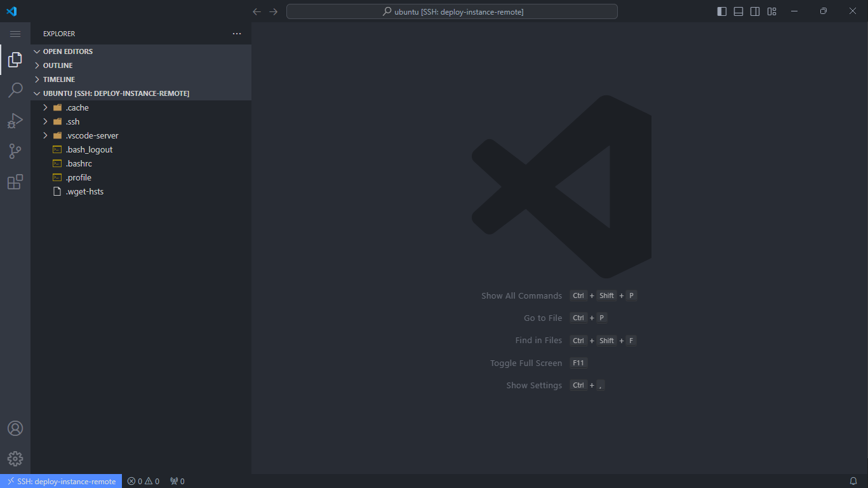Restore down the VS Code window
The height and width of the screenshot is (488, 868).
click(x=824, y=11)
